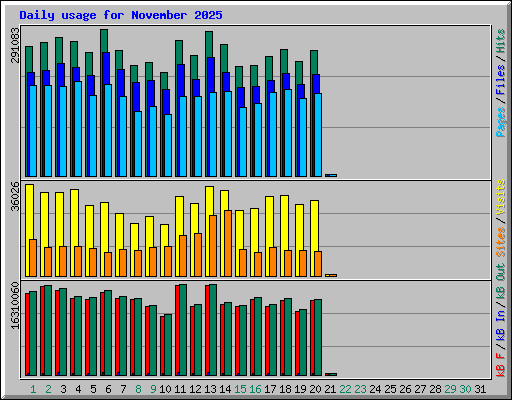Click day label 19 on the x-axis
The image size is (512, 400).
(300, 389)
